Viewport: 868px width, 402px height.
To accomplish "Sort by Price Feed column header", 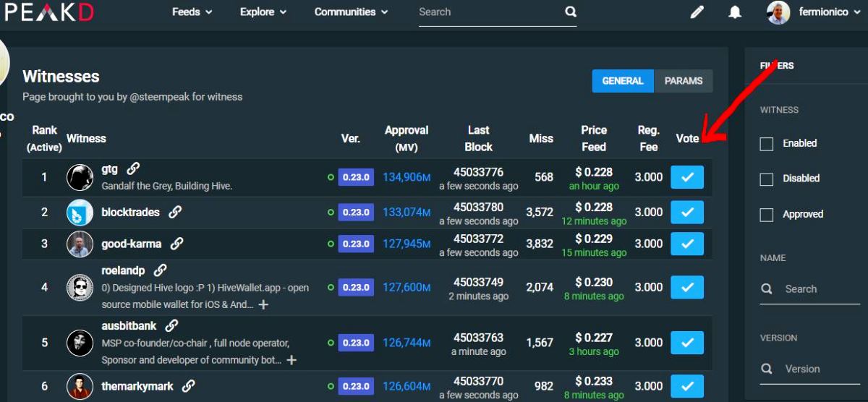I will click(594, 139).
